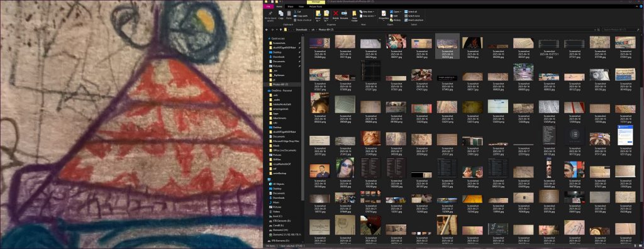Click Paste shortcut in the ribbon
The height and width of the screenshot is (249, 644).
pyautogui.click(x=303, y=20)
